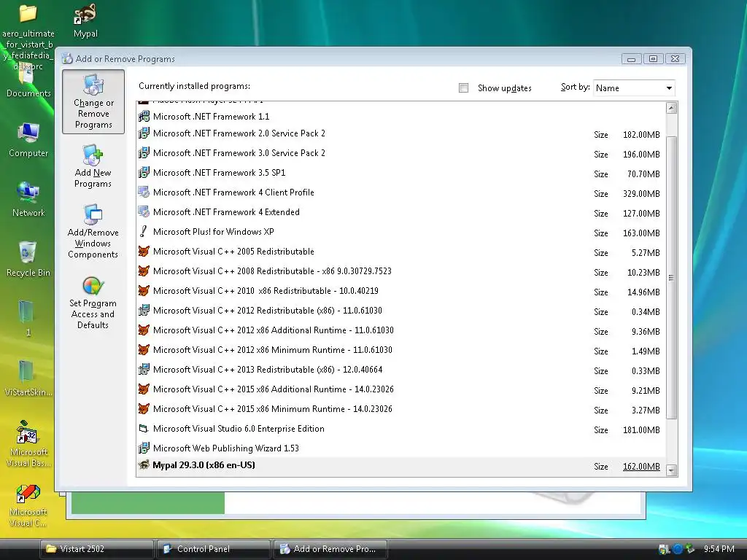Click scrollbar down arrow in program list
Viewport: 747px width, 560px height.
coord(671,470)
